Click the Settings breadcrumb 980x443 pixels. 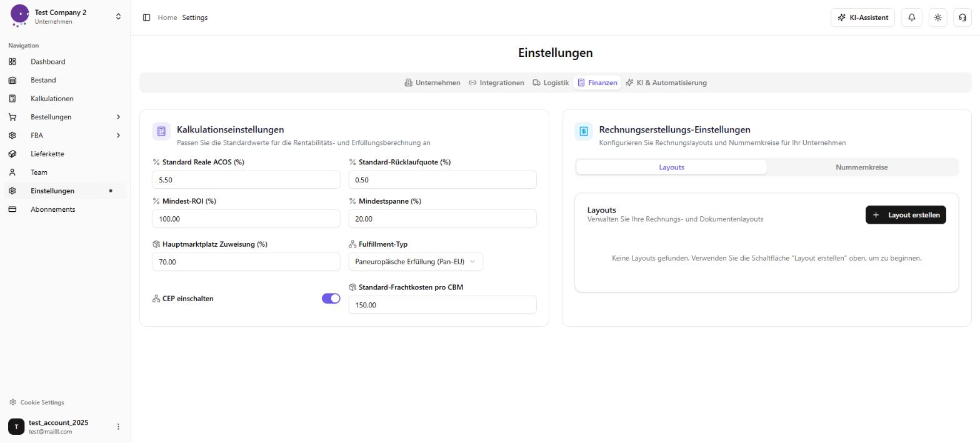pyautogui.click(x=195, y=17)
